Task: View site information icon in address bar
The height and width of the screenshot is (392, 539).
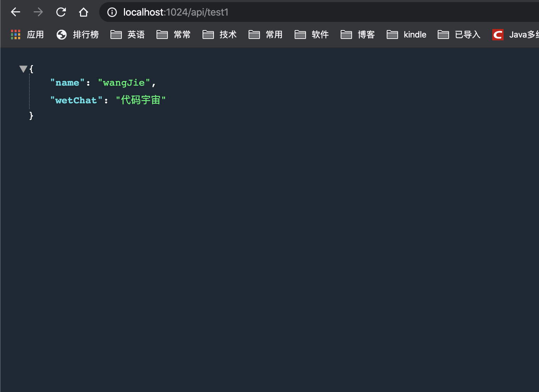Action: click(x=112, y=12)
